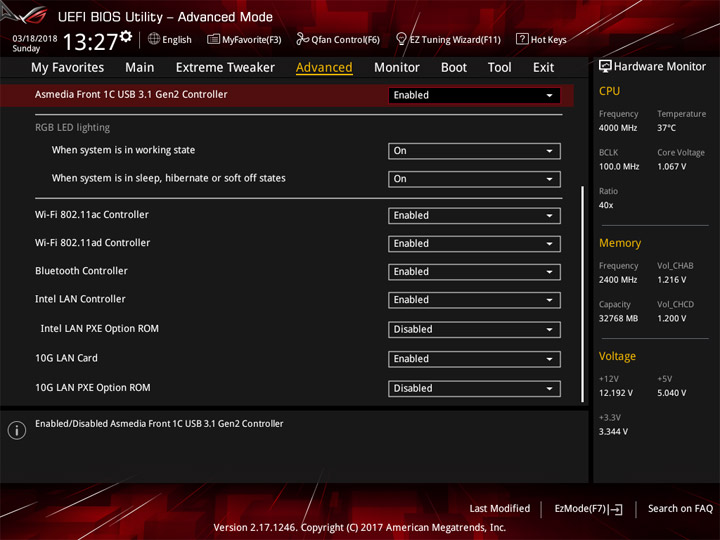Click the Voltage heading in Hardware Monitor
The image size is (720, 540).
(x=617, y=357)
